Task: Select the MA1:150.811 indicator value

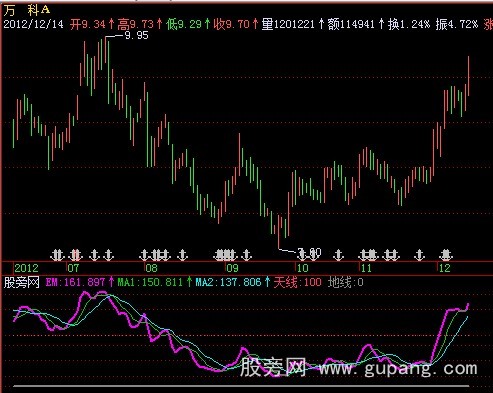Action: 150,283
